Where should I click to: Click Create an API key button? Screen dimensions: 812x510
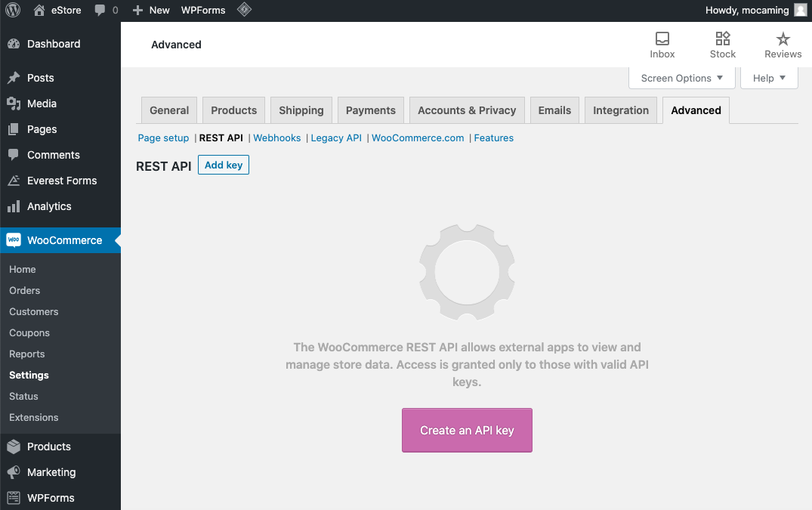pyautogui.click(x=467, y=430)
